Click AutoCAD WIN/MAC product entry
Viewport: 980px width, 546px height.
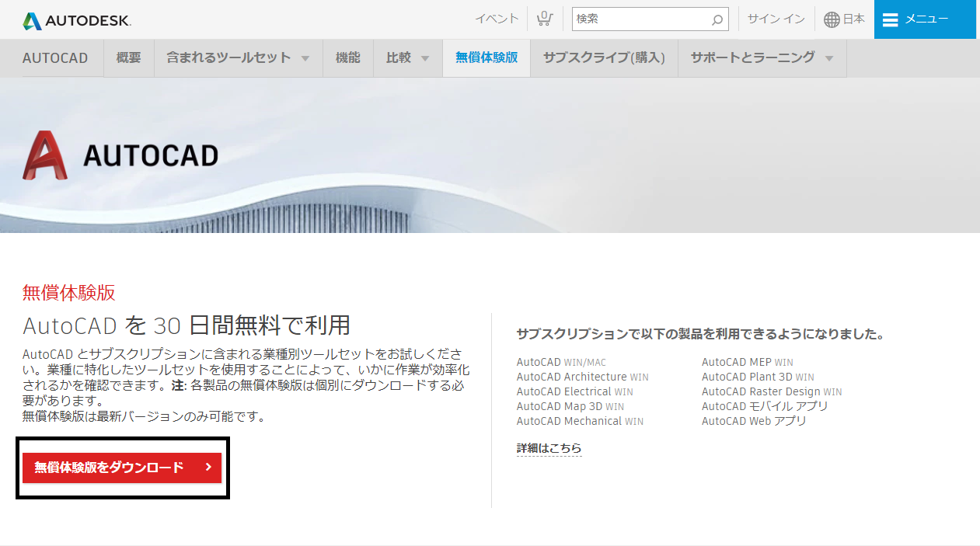click(561, 362)
